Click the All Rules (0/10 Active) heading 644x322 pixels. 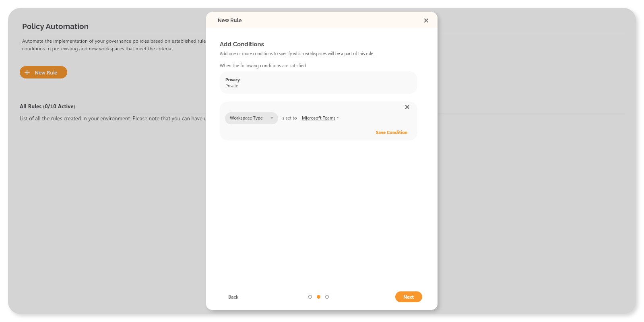pos(47,107)
